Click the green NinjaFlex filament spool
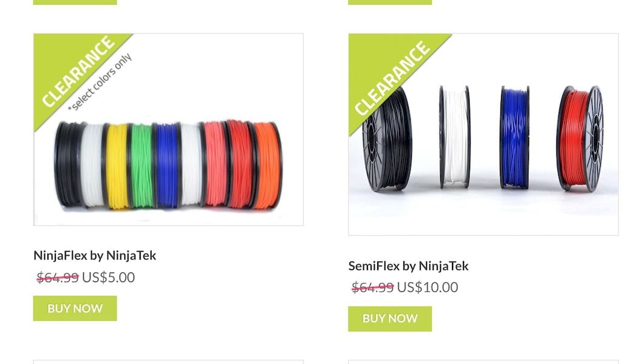The image size is (642, 364). [x=142, y=165]
